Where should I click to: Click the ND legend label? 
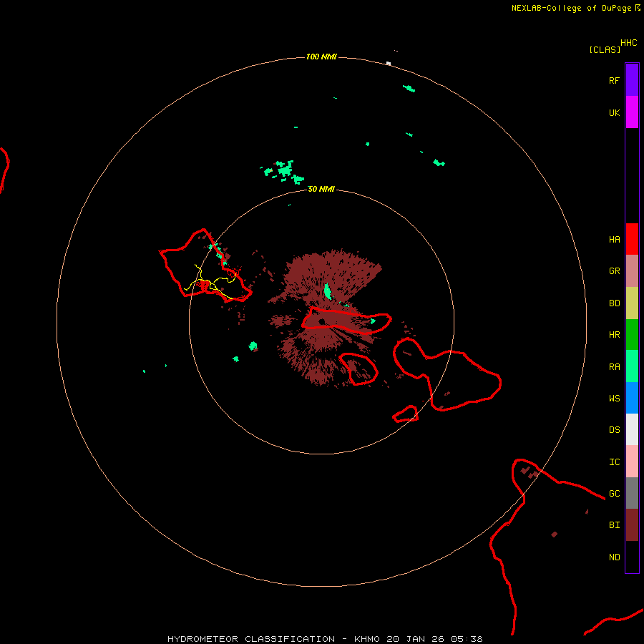click(x=614, y=557)
